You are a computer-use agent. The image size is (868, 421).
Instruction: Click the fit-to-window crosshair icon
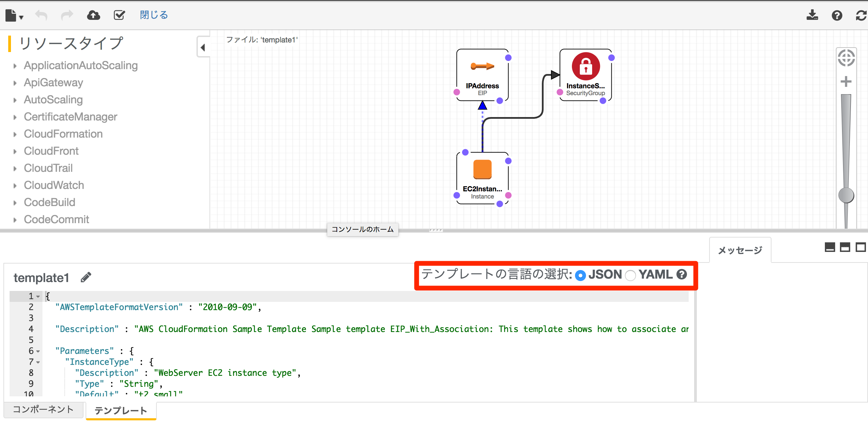pos(846,58)
